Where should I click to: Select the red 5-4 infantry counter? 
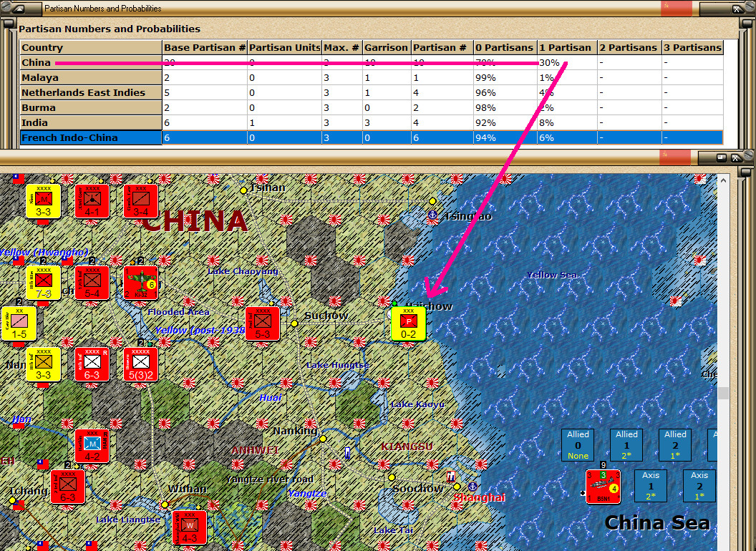point(92,283)
